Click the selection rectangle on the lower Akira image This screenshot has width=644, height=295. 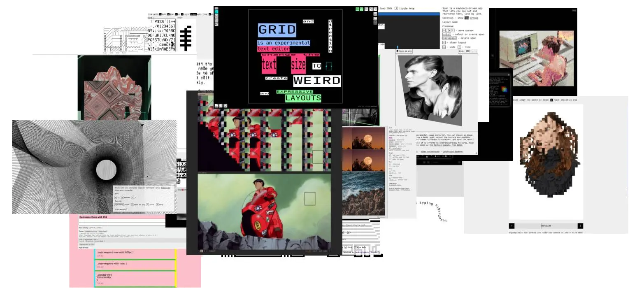(x=310, y=199)
